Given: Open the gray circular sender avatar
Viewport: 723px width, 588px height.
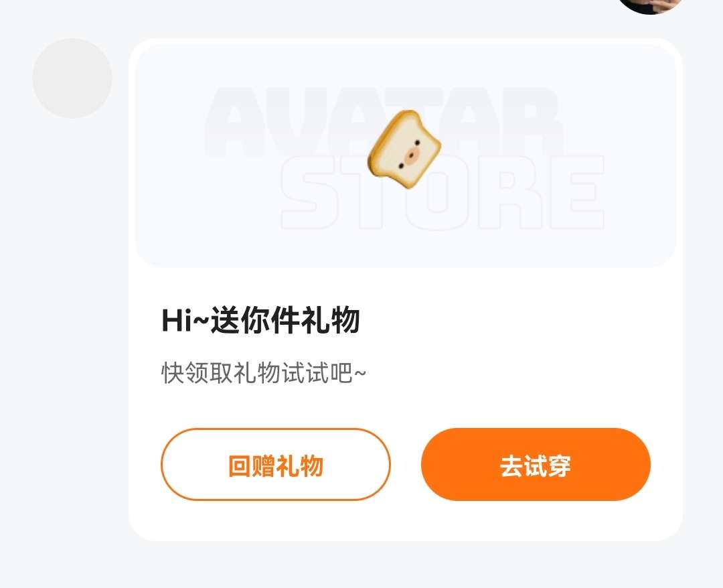Looking at the screenshot, I should 72,78.
